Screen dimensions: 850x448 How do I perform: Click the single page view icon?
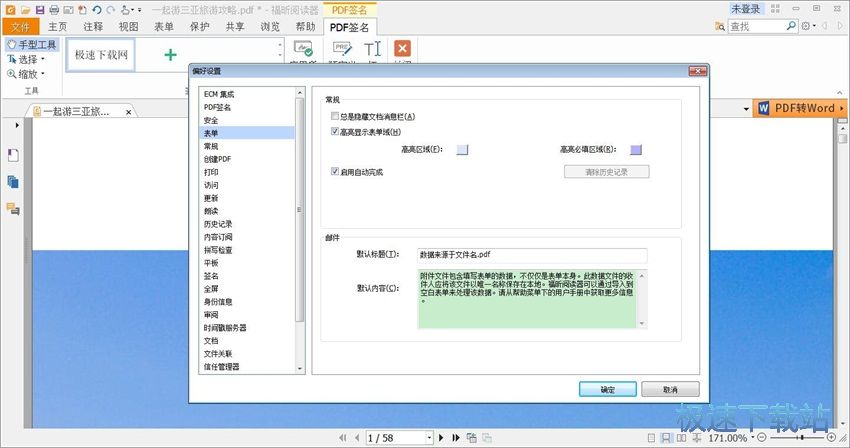click(x=652, y=438)
